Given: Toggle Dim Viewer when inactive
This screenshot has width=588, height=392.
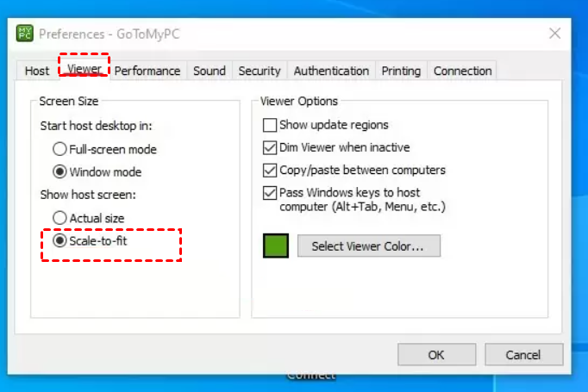Looking at the screenshot, I should point(271,147).
